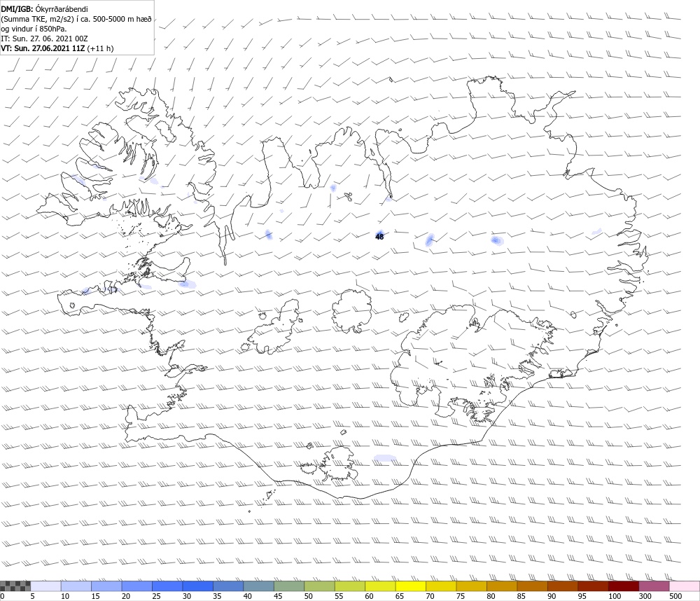The image size is (700, 601).
Task: Click the bright yellow swatch between 65 and 70
Action: tap(411, 586)
